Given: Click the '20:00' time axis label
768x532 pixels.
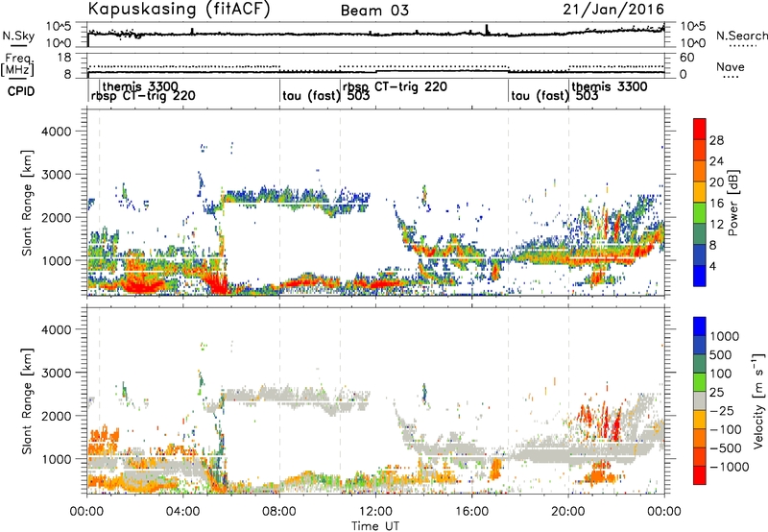Looking at the screenshot, I should (568, 512).
